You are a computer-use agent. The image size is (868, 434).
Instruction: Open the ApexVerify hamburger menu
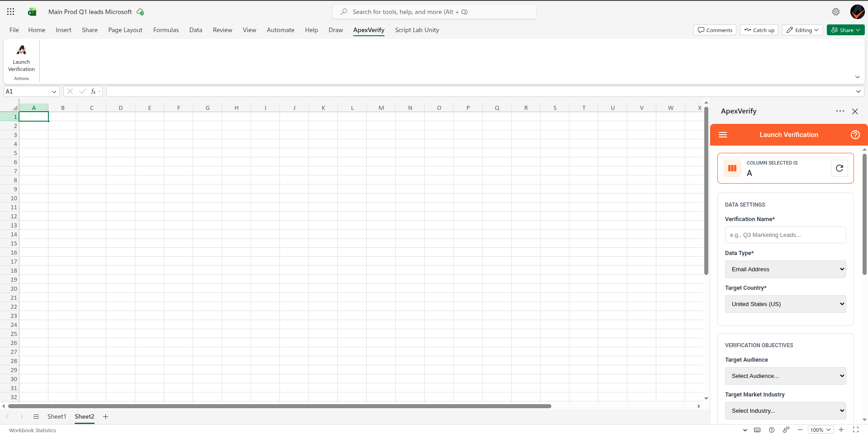[723, 135]
